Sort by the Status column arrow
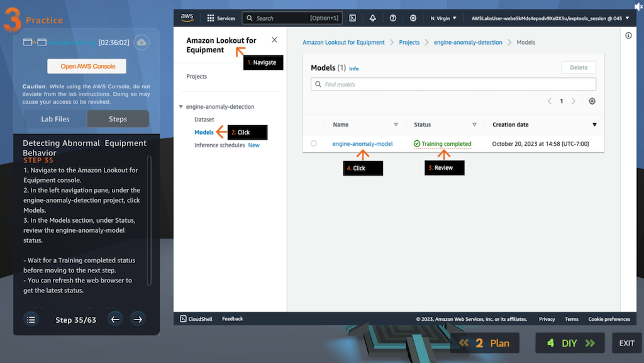 pos(474,125)
